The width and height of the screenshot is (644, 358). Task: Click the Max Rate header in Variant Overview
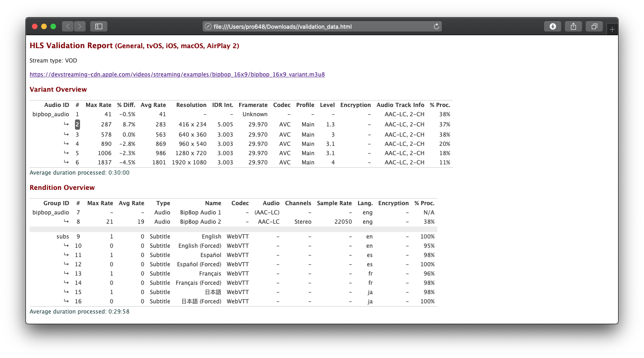[x=99, y=105]
